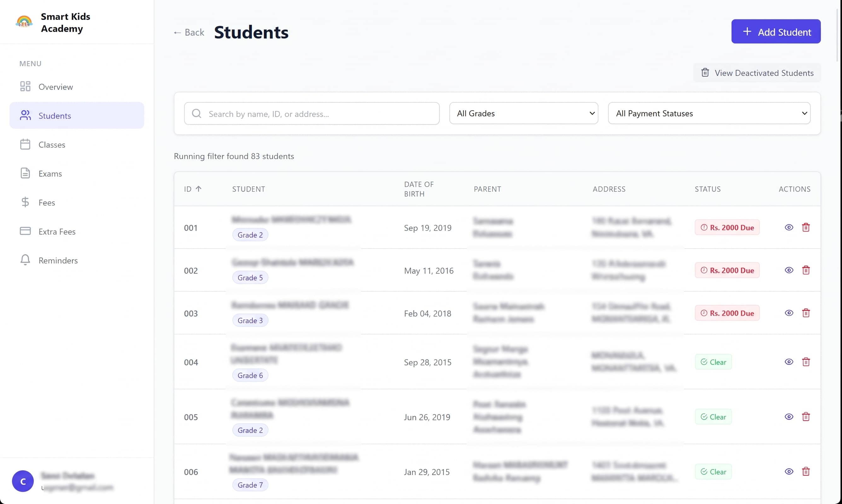Click the Grade 5 tag of student 002

click(x=250, y=278)
